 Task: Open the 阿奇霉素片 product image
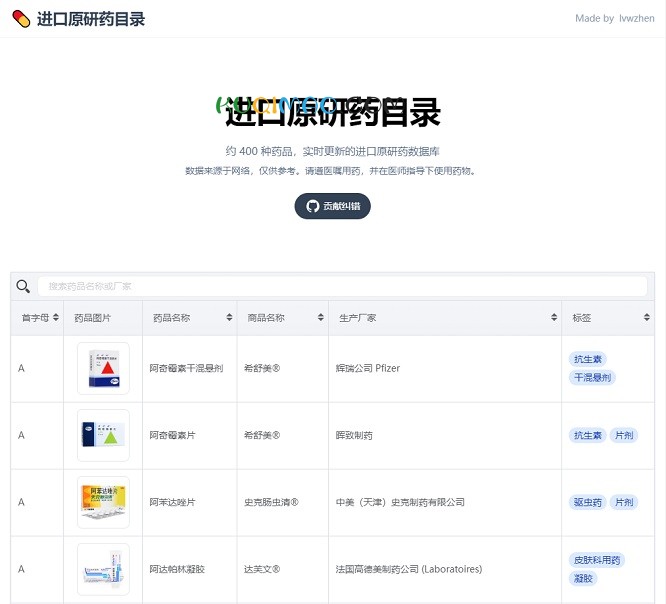(103, 435)
